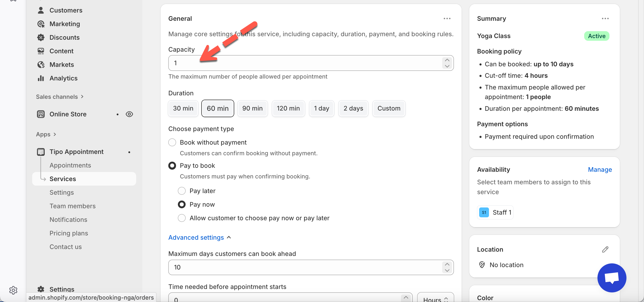This screenshot has height=302, width=644.
Task: Click the Online Store eye preview icon
Action: click(129, 114)
